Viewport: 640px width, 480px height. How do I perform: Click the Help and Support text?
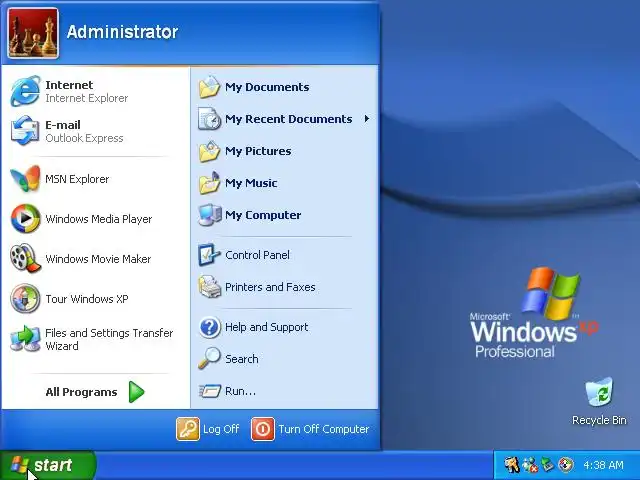click(267, 327)
